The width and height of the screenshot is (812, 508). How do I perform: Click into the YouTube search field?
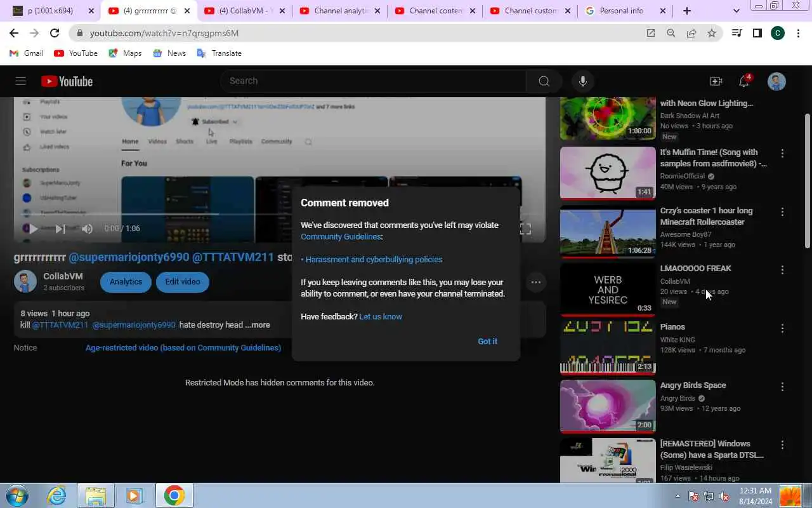[x=374, y=81]
